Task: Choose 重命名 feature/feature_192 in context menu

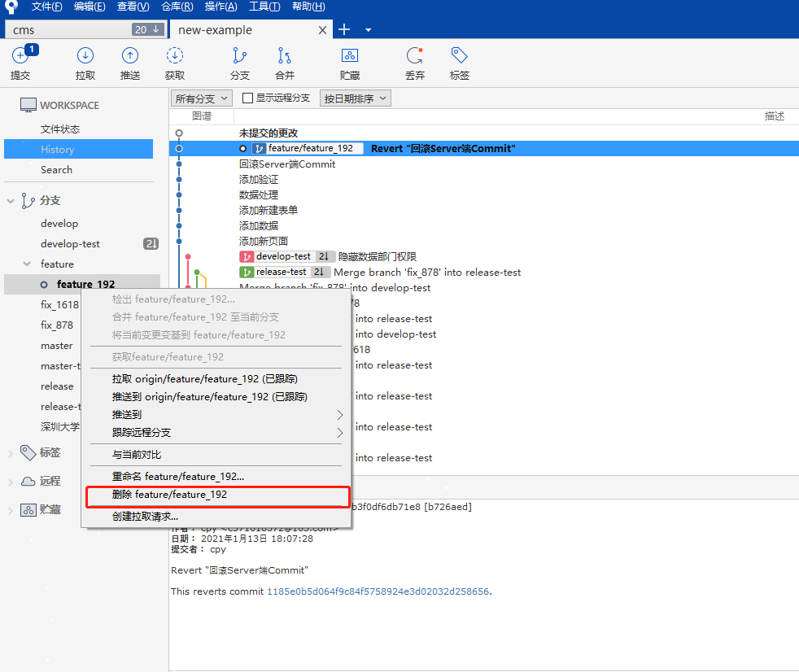Action: tap(177, 476)
